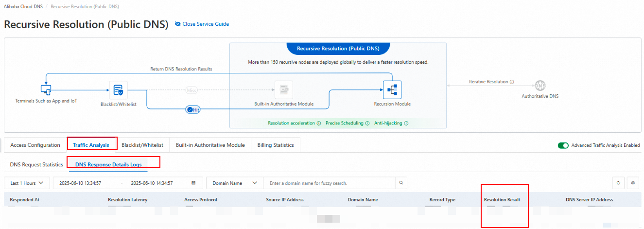The height and width of the screenshot is (229, 644).
Task: Click the Iterative Resolution label
Action: click(488, 82)
